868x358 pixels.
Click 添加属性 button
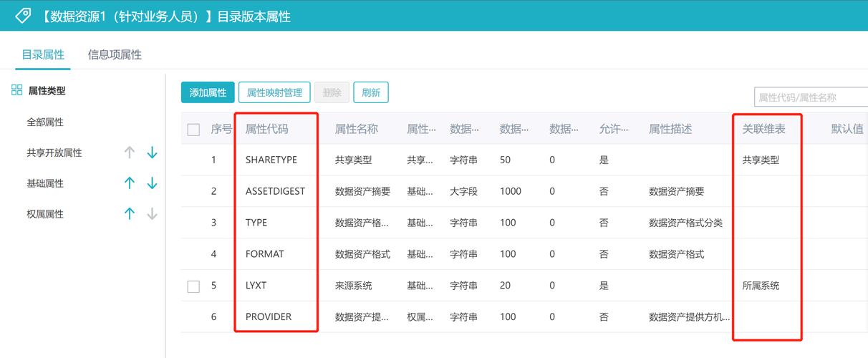click(208, 92)
